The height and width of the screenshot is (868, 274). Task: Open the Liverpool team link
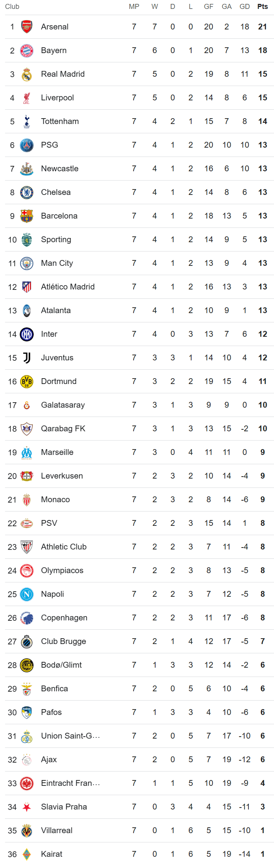click(x=57, y=98)
